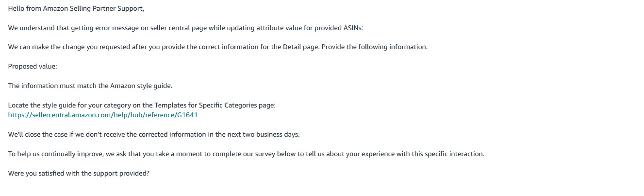Click the 'Proposed value:' text line

click(x=33, y=67)
